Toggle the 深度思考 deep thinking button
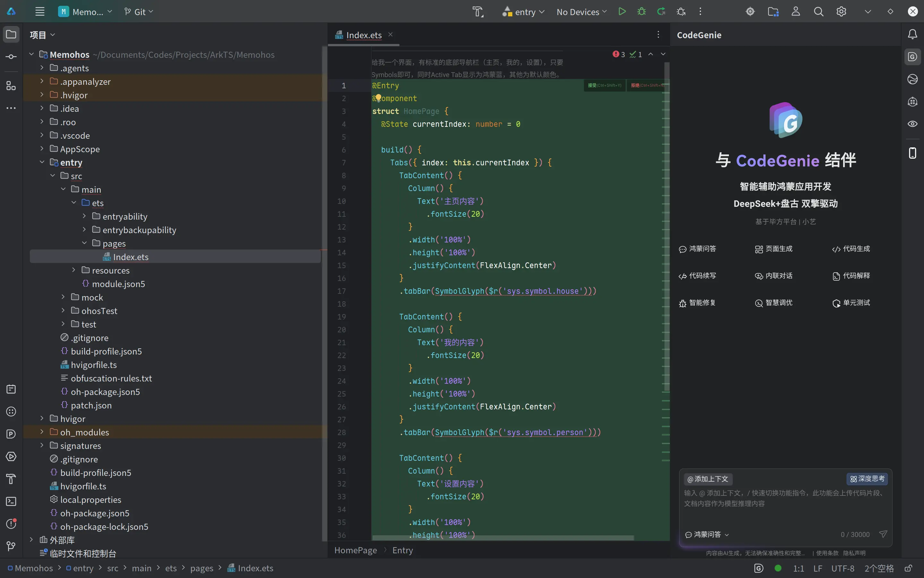Screen dimensions: 924x578 867,478
